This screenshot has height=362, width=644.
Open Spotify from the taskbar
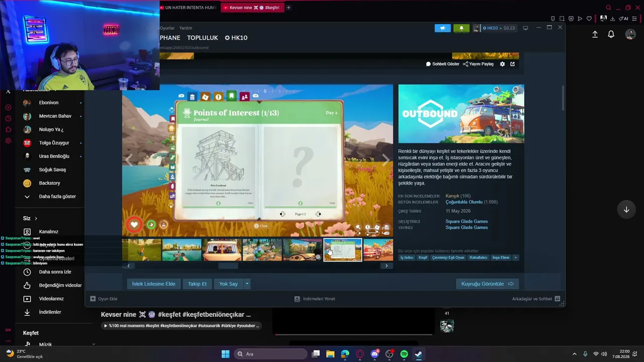tap(404, 354)
